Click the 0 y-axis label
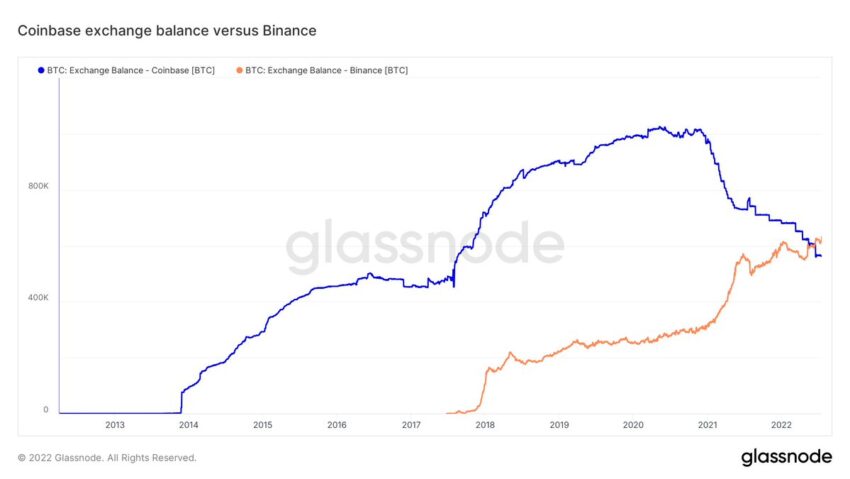This screenshot has width=850, height=479. (46, 410)
